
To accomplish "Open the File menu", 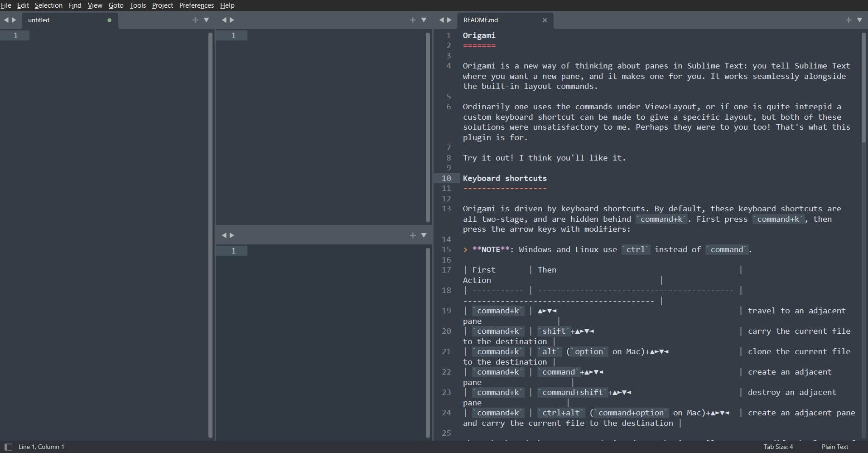I will (x=6, y=5).
